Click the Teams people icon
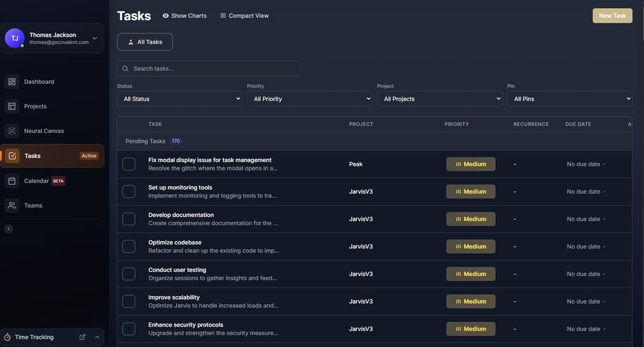The width and height of the screenshot is (644, 347). click(x=12, y=205)
